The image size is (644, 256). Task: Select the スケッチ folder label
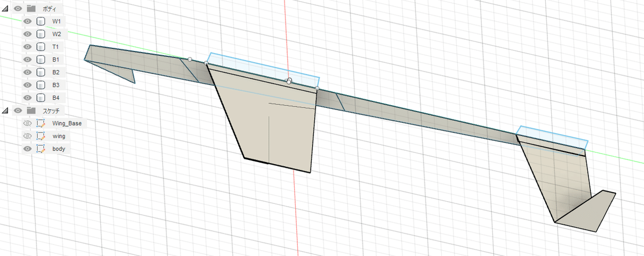tap(51, 111)
